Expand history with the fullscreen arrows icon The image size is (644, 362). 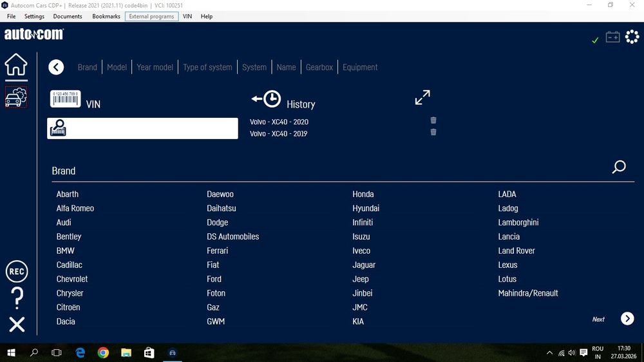(422, 97)
